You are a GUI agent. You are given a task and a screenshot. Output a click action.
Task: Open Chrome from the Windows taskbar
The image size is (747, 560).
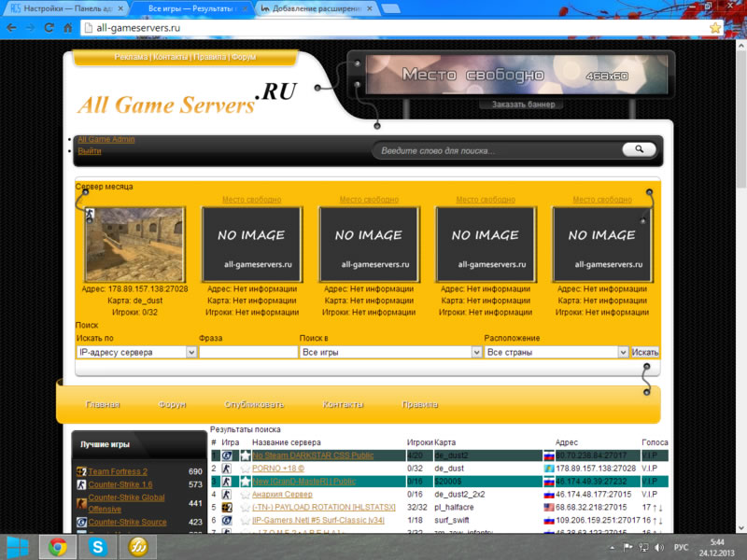point(58,547)
